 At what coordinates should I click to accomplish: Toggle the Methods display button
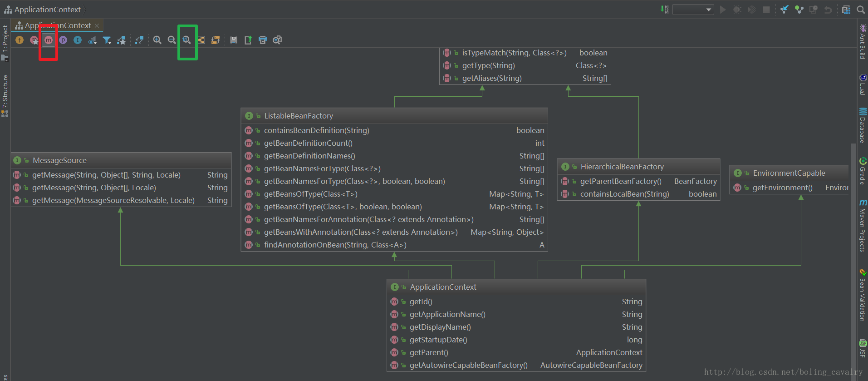[49, 40]
